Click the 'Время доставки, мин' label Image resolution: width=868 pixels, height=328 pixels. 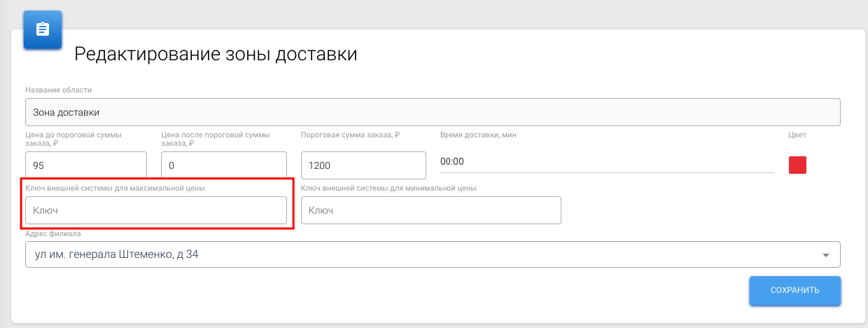coord(478,135)
